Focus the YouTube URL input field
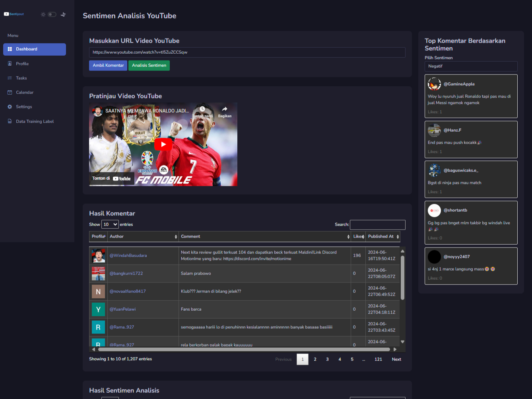The height and width of the screenshot is (399, 532). pos(247,52)
